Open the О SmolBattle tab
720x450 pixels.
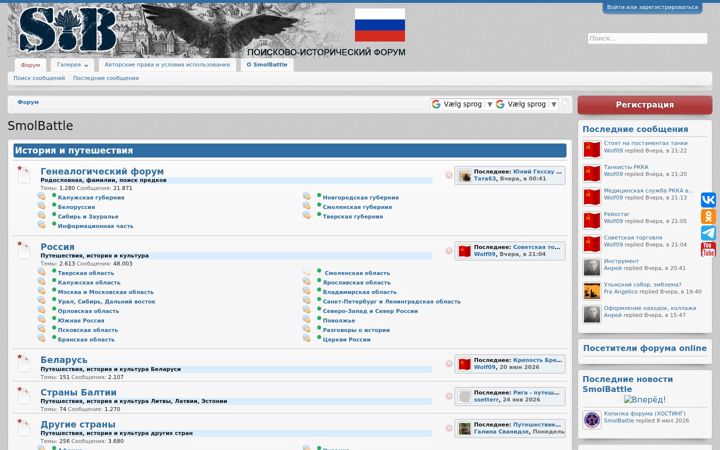pyautogui.click(x=267, y=65)
